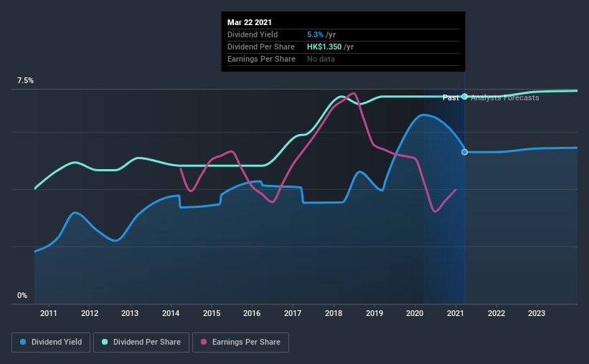Image resolution: width=589 pixels, height=364 pixels.
Task: Click the Mar 22 2021 tooltip date
Action: point(250,22)
